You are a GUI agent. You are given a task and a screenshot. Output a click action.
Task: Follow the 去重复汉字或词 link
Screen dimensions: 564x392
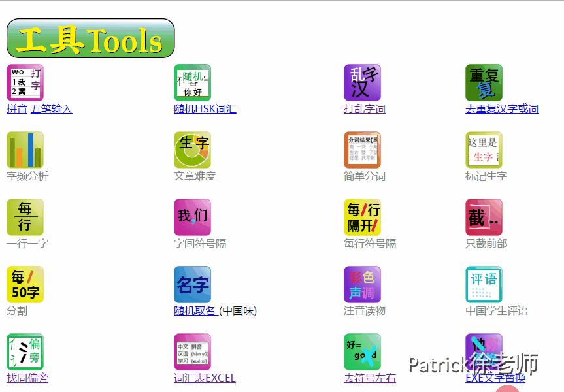pos(501,109)
